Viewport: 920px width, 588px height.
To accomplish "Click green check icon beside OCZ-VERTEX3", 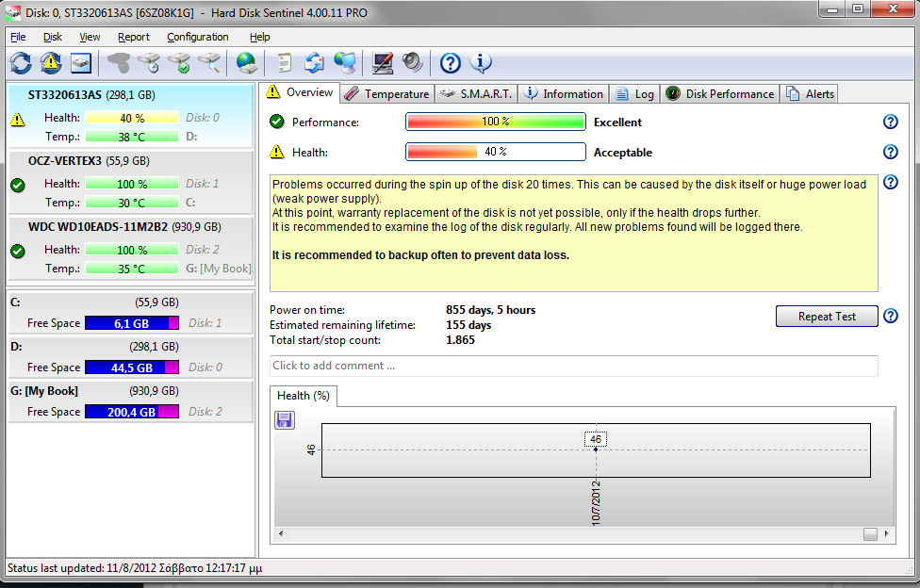I will [18, 186].
